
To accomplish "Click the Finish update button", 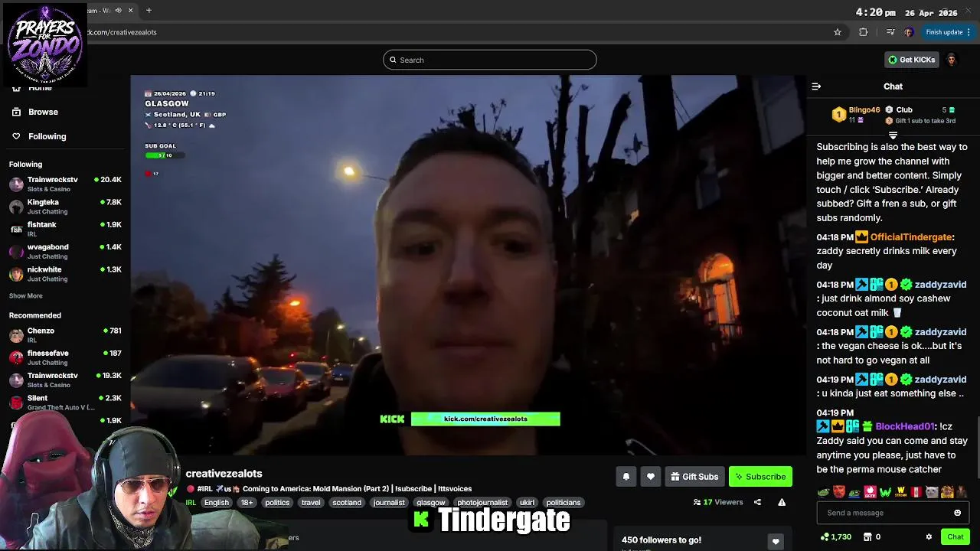I will click(948, 32).
